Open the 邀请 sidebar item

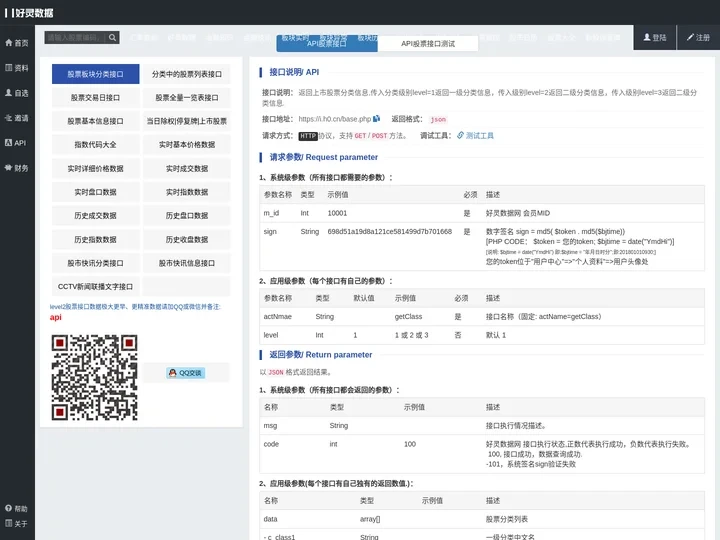pyautogui.click(x=17, y=118)
